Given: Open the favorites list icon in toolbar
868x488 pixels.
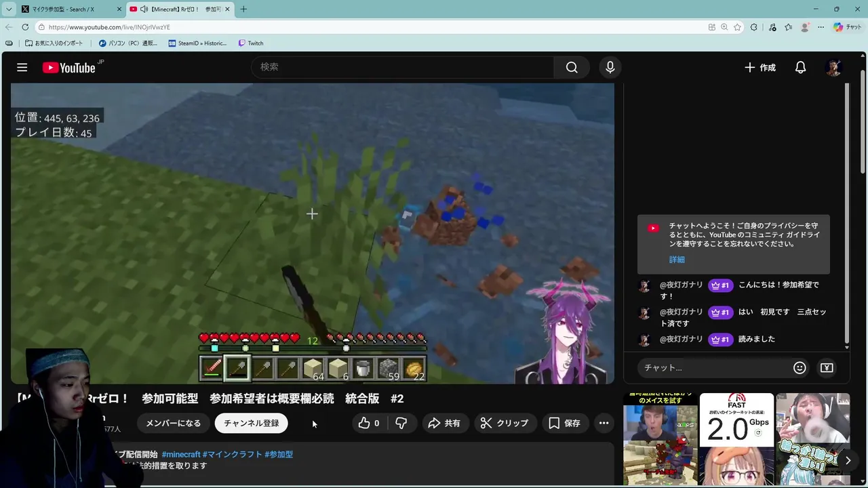Looking at the screenshot, I should coord(788,27).
